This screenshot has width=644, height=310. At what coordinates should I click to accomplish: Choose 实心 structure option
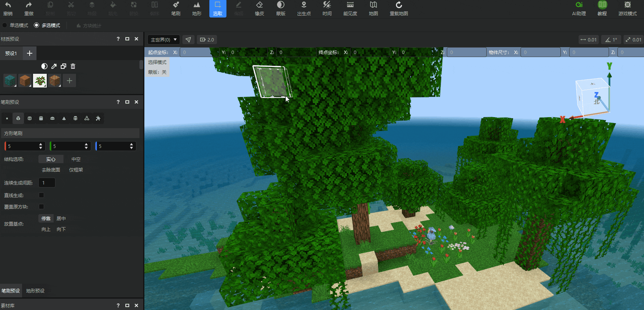(x=51, y=159)
